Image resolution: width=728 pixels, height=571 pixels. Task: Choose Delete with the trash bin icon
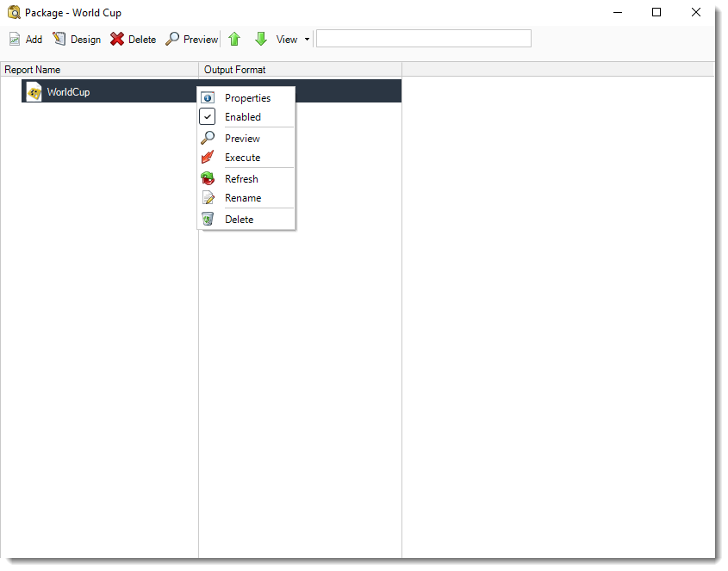click(x=246, y=219)
